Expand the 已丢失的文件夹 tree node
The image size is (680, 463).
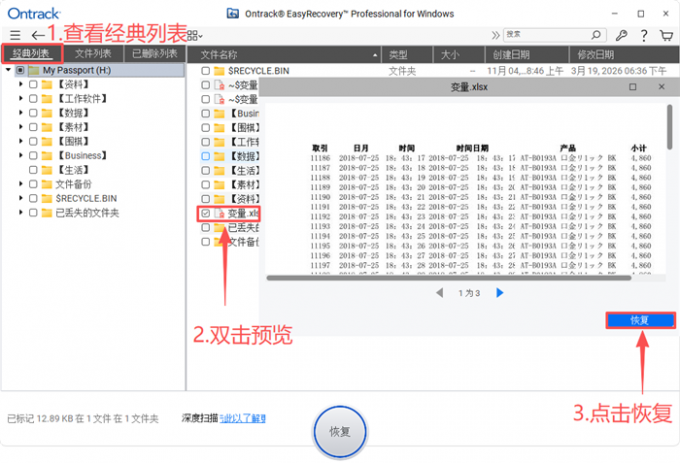tap(20, 212)
